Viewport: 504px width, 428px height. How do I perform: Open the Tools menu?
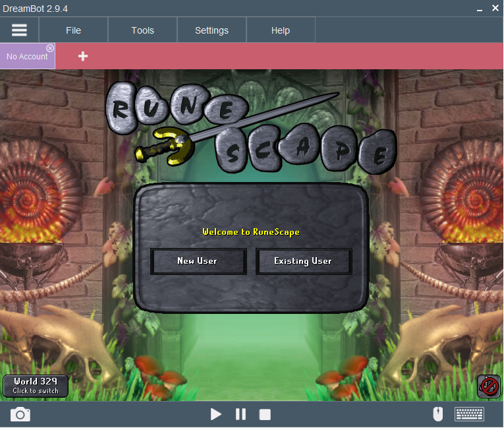pos(143,30)
